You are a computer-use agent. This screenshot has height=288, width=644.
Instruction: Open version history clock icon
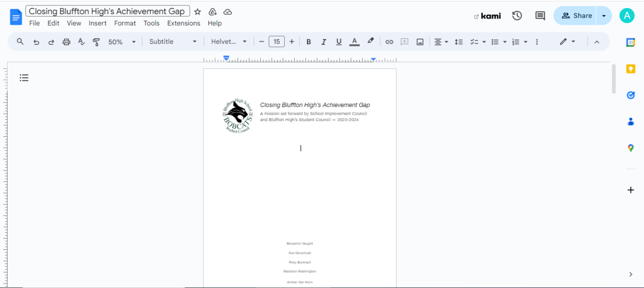517,16
